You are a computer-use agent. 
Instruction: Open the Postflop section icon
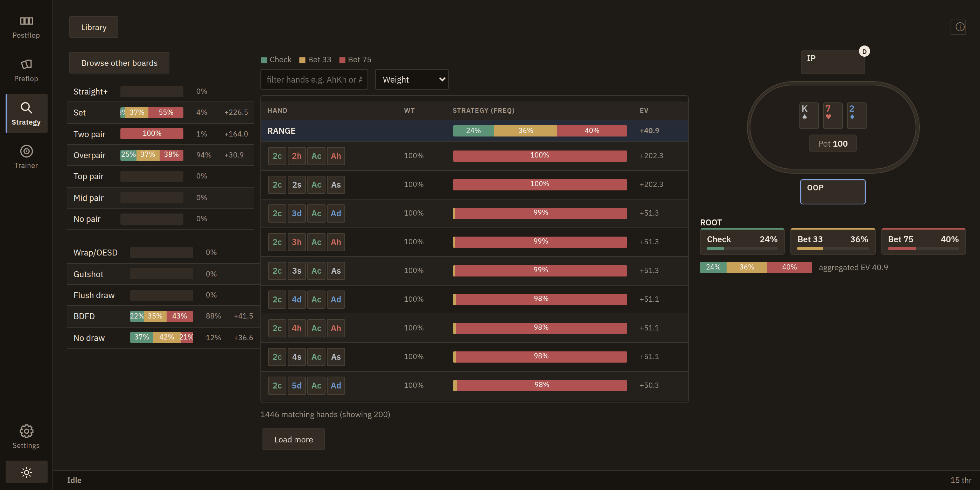point(26,21)
